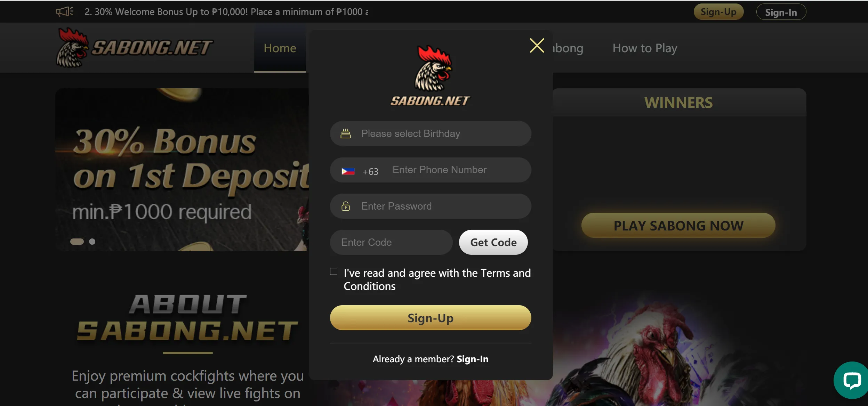This screenshot has width=868, height=406.
Task: Open the Please select Birthday dropdown
Action: [431, 133]
